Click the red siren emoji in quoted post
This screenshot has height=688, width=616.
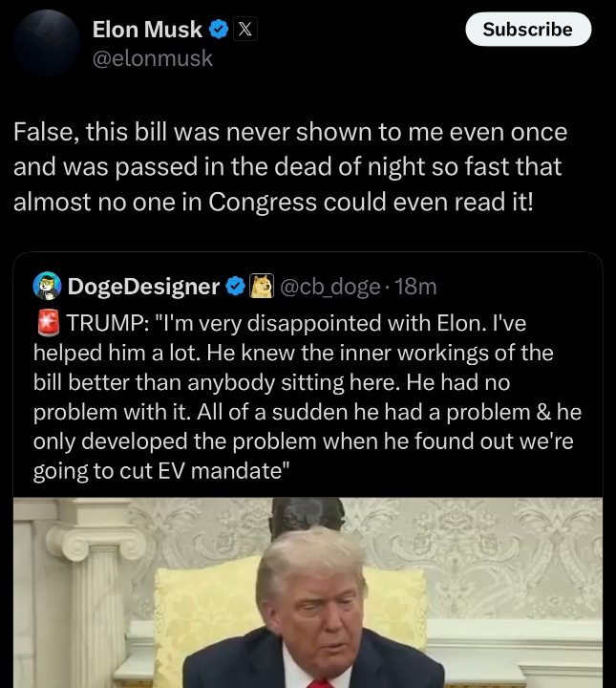(x=47, y=322)
